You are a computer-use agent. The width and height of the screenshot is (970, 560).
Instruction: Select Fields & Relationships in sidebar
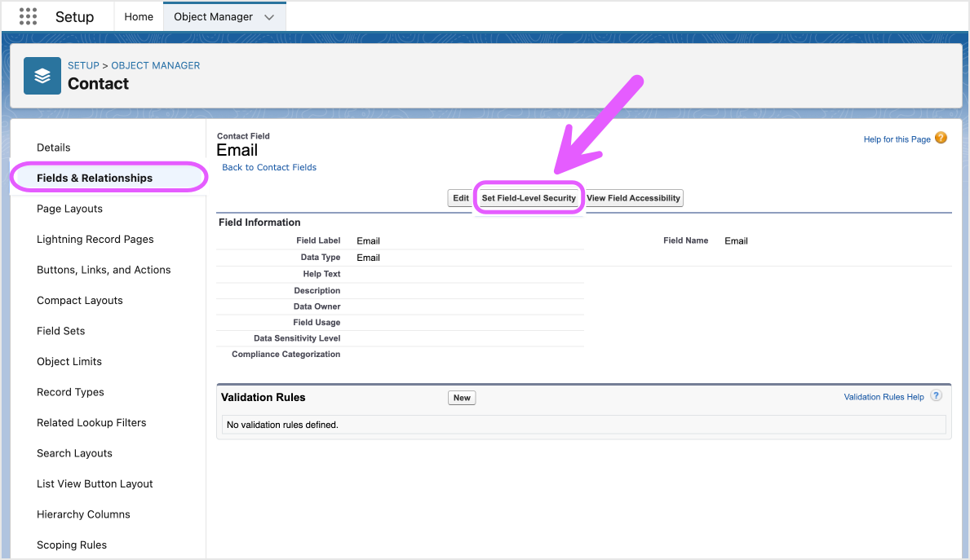pyautogui.click(x=95, y=178)
